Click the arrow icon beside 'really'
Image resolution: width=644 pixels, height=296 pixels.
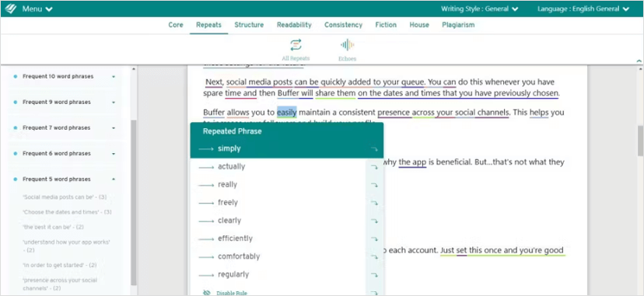(374, 186)
